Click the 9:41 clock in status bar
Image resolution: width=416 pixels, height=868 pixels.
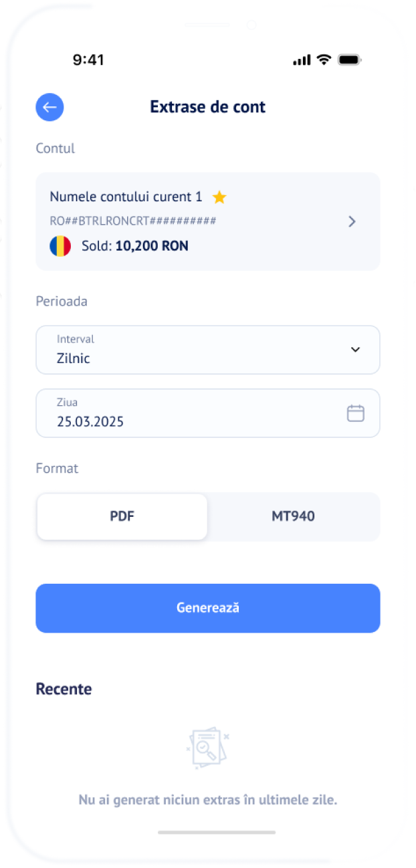point(88,60)
